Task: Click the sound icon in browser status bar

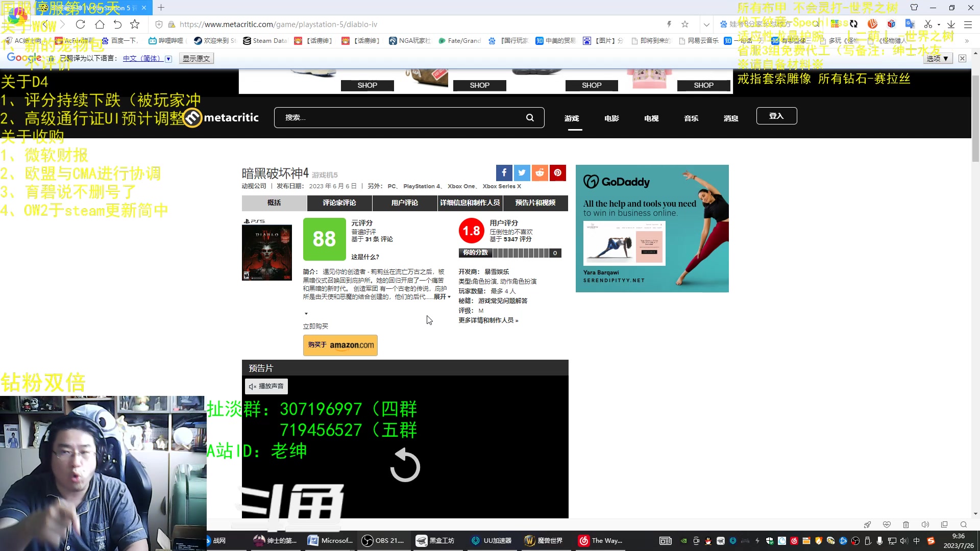Action: (925, 524)
